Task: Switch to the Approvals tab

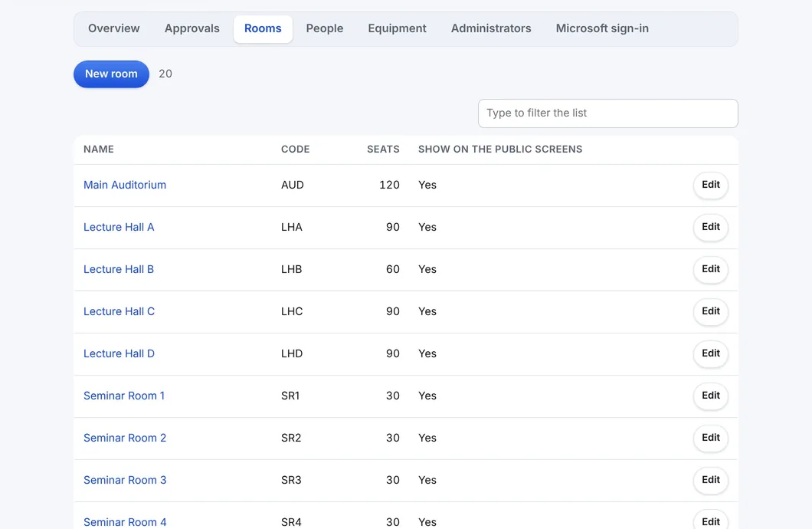Action: click(192, 28)
